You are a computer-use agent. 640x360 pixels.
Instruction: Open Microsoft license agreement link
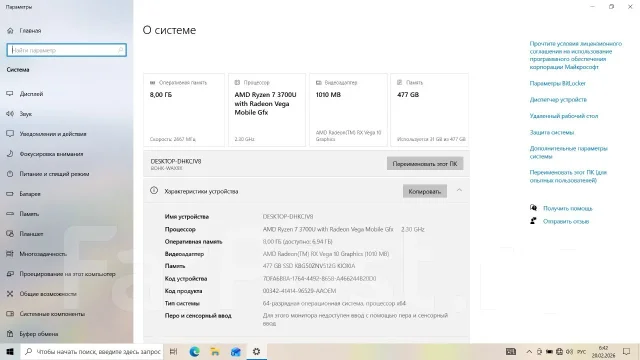coord(576,55)
